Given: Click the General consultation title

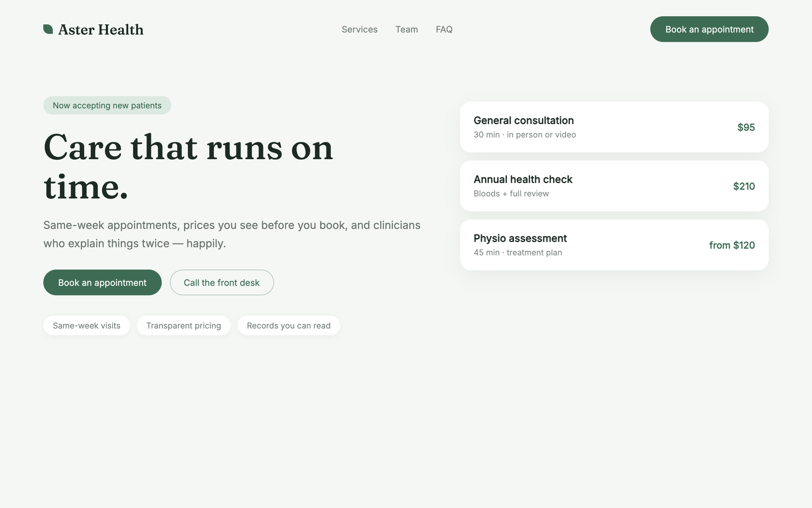Looking at the screenshot, I should tap(523, 121).
